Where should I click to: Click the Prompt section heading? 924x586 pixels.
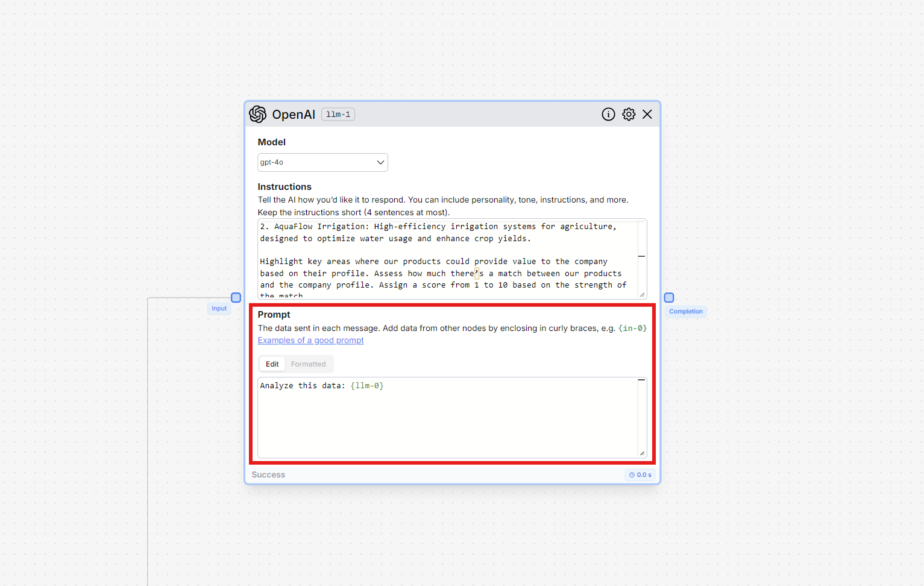(x=274, y=315)
